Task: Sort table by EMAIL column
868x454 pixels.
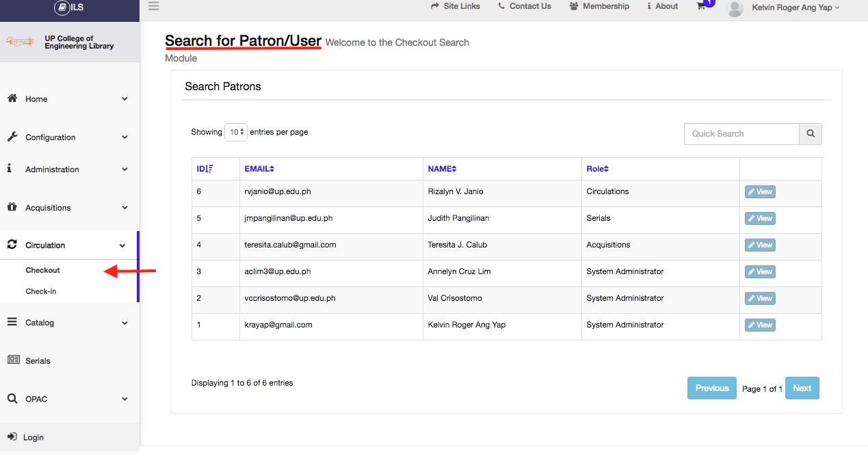Action: [259, 169]
